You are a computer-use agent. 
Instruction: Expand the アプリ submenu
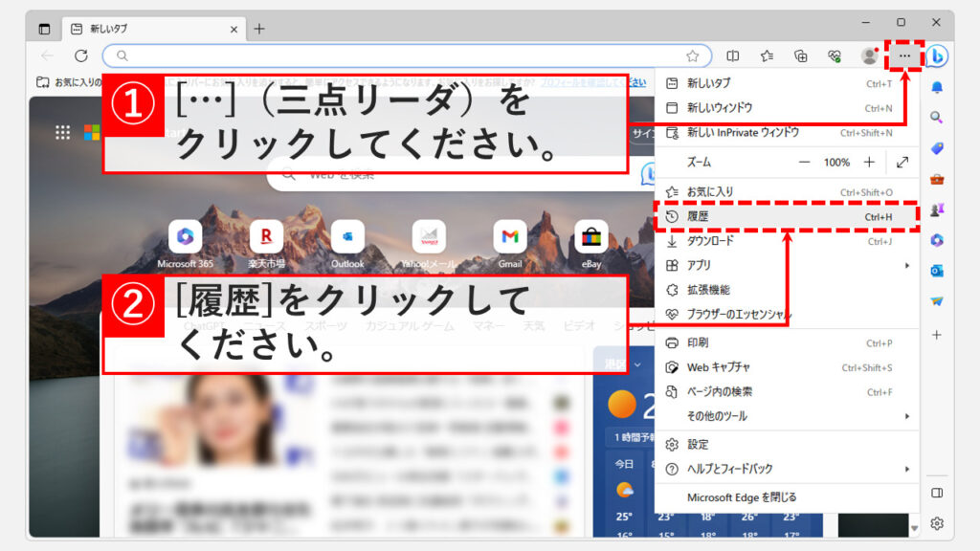point(785,265)
